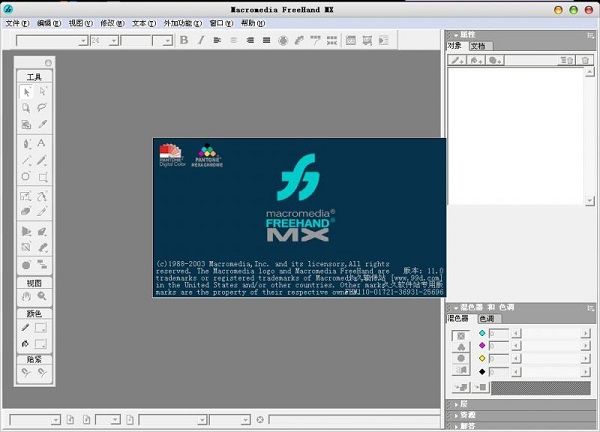Select the Eyedropper tool
The image size is (600, 432).
pyautogui.click(x=42, y=124)
